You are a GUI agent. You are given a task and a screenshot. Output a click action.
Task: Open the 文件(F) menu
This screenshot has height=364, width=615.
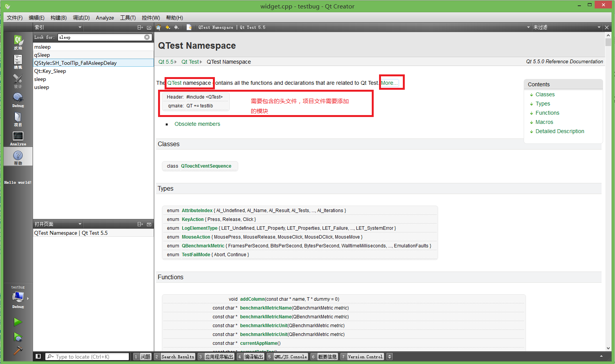tap(15, 18)
